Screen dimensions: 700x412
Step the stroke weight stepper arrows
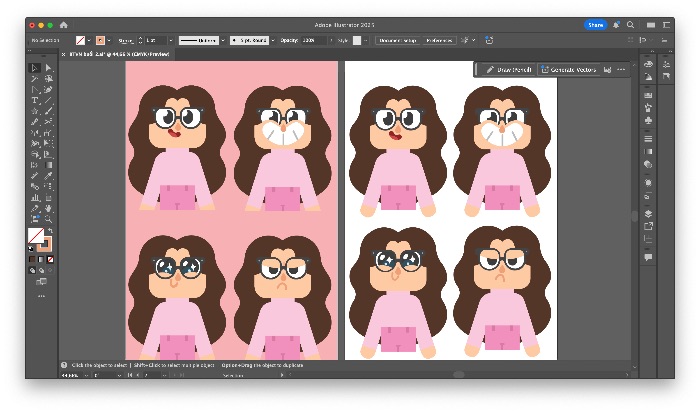pyautogui.click(x=140, y=40)
